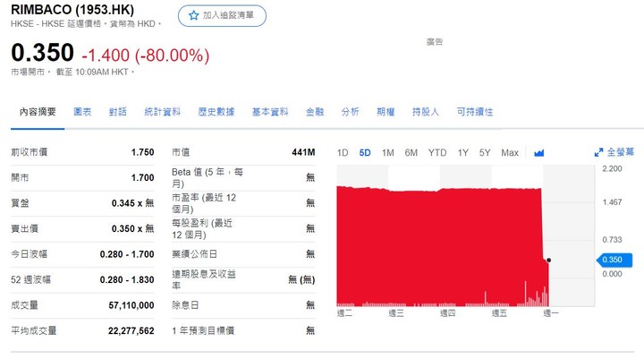Select Max chart range
The height and width of the screenshot is (359, 644).
click(510, 153)
